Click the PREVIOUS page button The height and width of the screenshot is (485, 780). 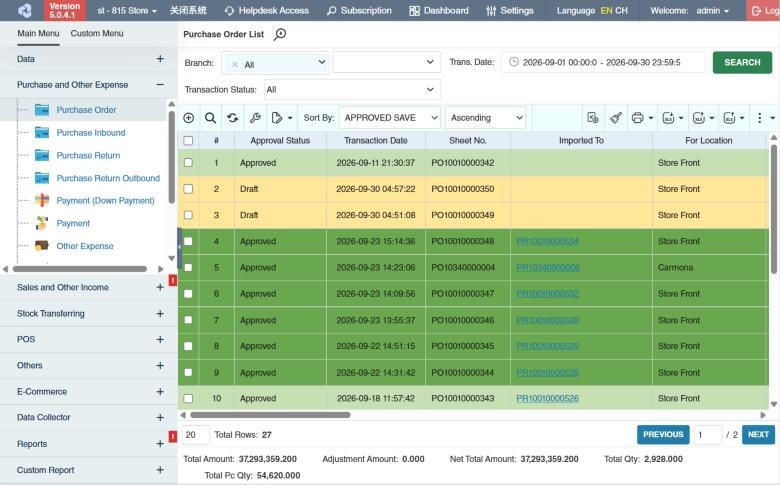[x=663, y=434]
